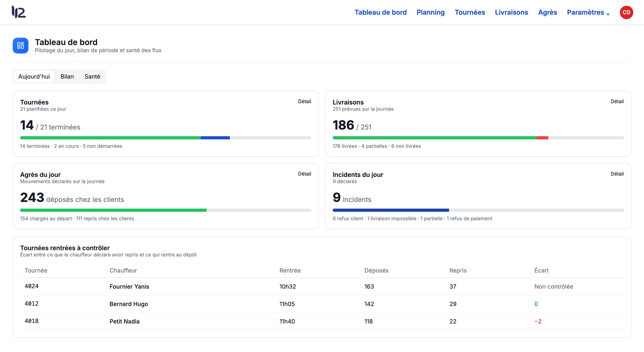644x352 pixels.
Task: Expand the Paramètres dropdown menu
Action: (588, 12)
